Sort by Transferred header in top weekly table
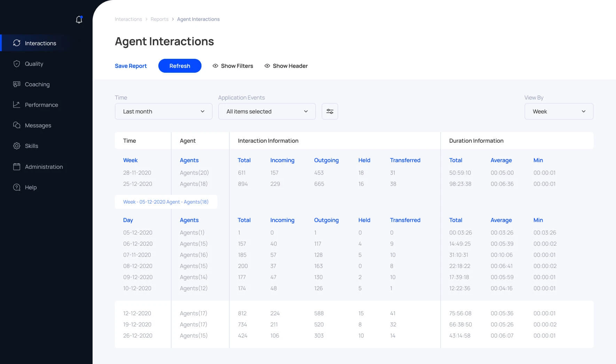This screenshot has width=616, height=364. 405,160
